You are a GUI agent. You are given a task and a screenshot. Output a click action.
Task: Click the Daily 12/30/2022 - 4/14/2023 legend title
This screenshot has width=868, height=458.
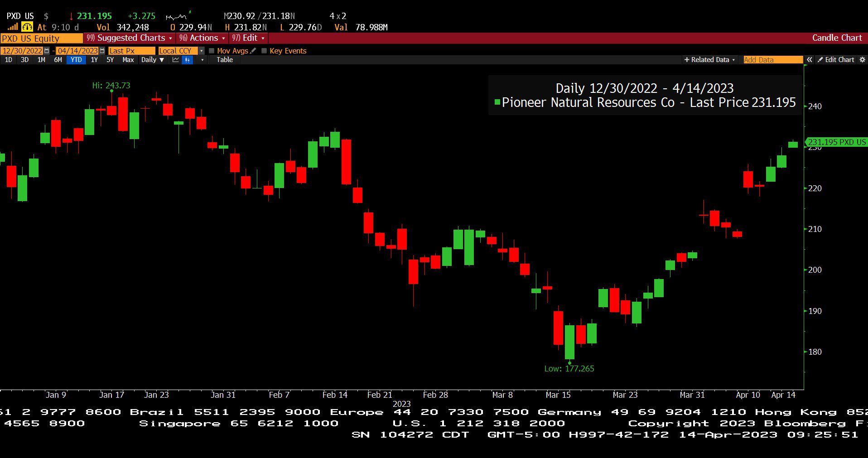(x=645, y=88)
